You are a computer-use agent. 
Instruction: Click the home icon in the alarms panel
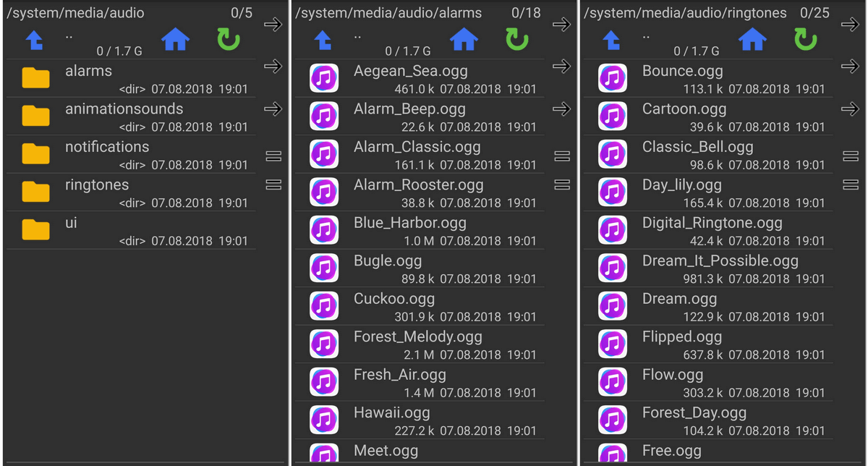click(x=464, y=40)
